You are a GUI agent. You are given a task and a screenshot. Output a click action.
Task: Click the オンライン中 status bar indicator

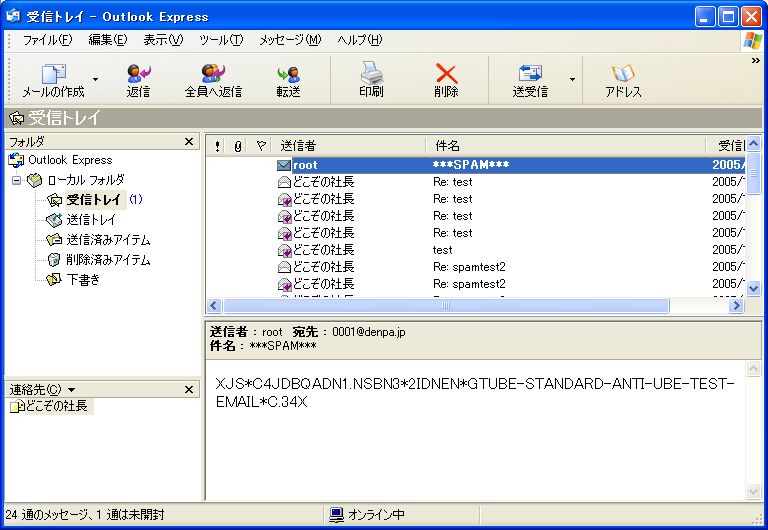pyautogui.click(x=367, y=515)
